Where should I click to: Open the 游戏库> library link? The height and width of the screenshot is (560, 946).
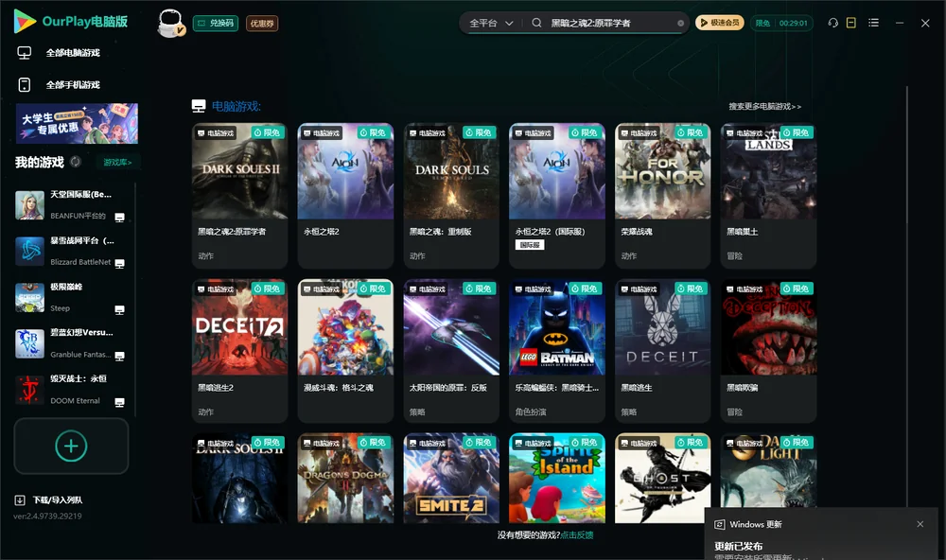[x=117, y=162]
